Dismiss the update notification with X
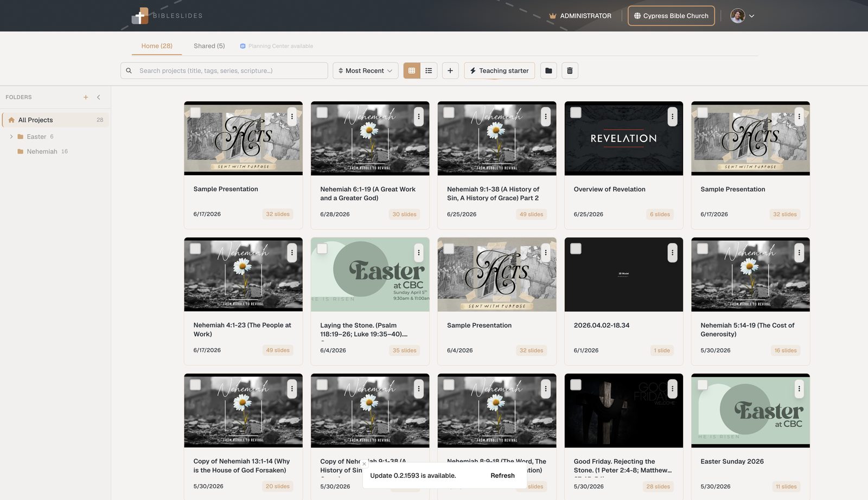868x500 pixels. [365, 464]
